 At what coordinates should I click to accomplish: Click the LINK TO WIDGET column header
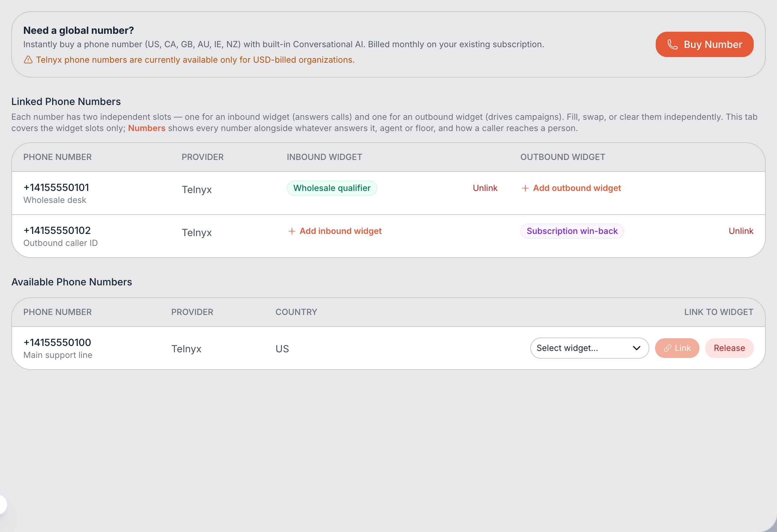[x=719, y=312]
